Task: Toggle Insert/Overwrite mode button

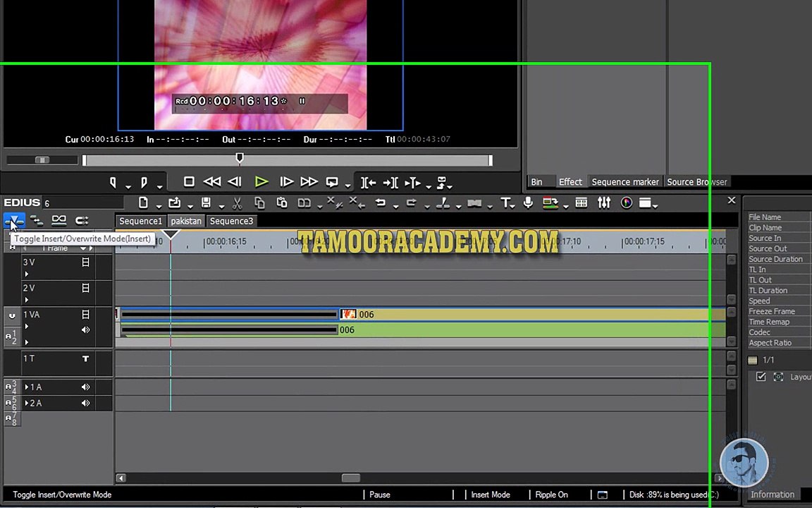Action: pyautogui.click(x=13, y=221)
